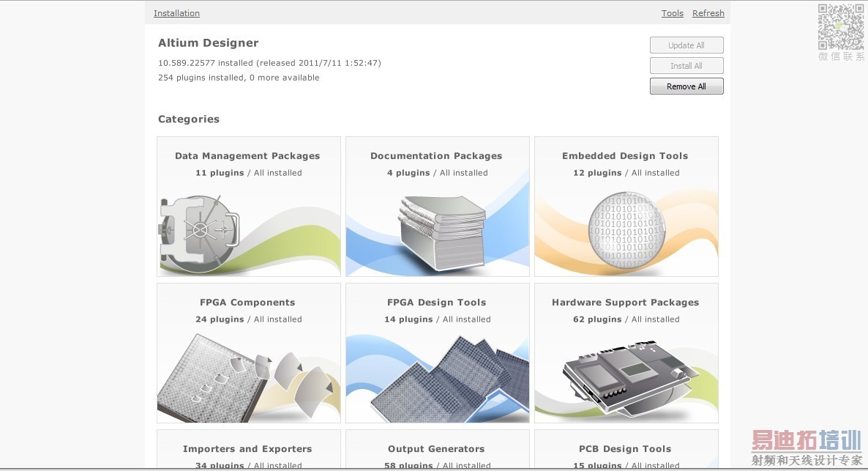Viewport: 868px width, 471px height.
Task: Click the '12 plugins / All installed' text
Action: tap(626, 173)
